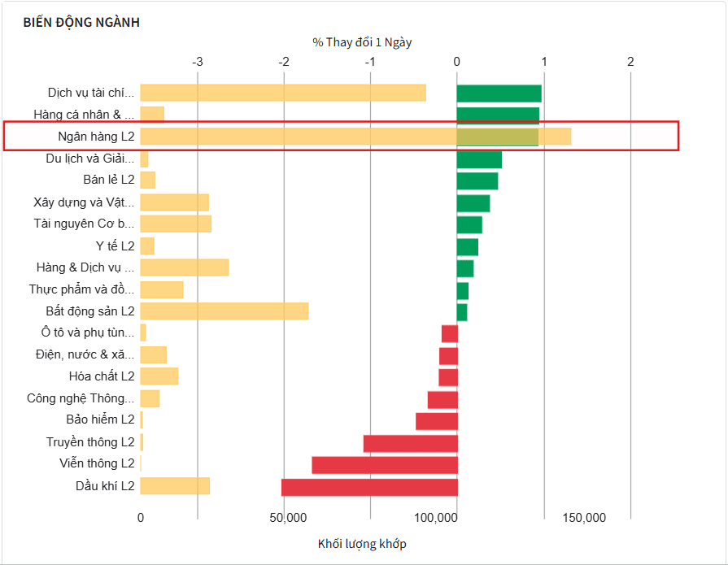Select the 'Dịch vụ tài chí...' sector label

[91, 93]
